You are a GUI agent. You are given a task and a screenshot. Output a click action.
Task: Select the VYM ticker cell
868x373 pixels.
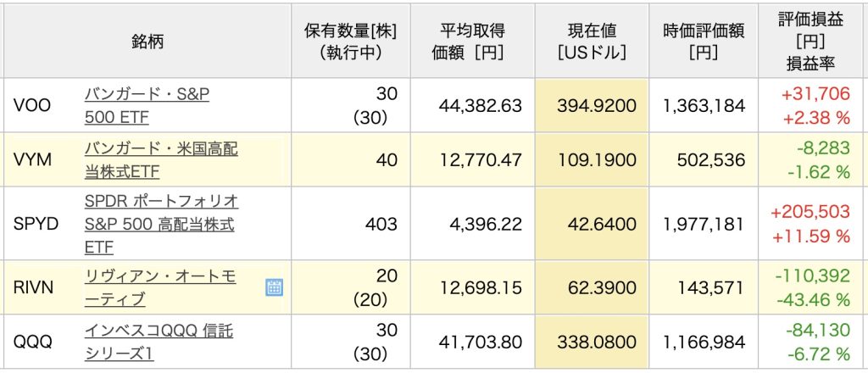click(x=33, y=160)
